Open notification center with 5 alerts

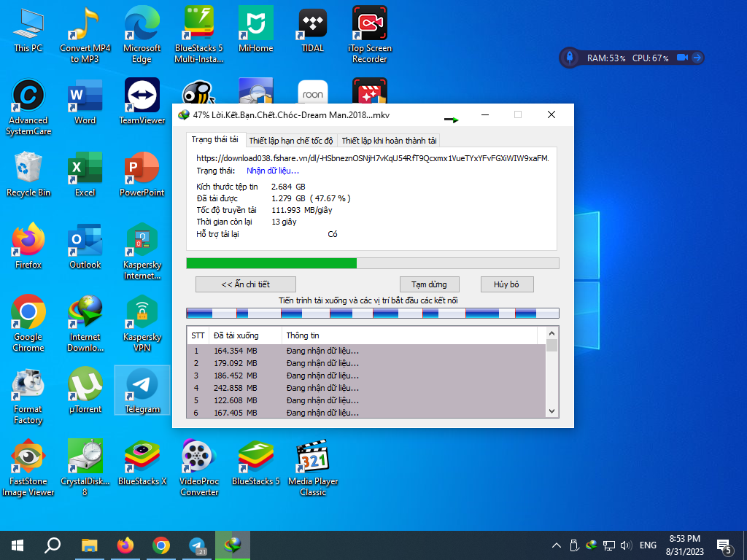[x=725, y=547]
